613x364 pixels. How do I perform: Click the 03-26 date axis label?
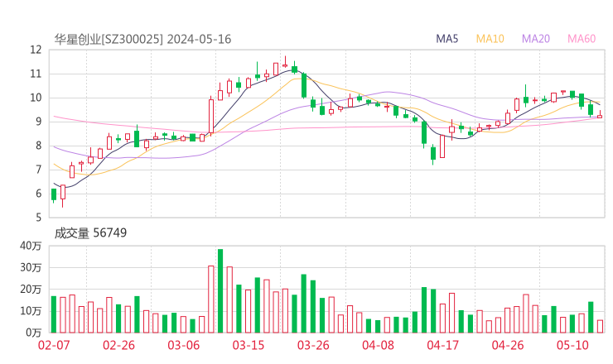[313, 345]
